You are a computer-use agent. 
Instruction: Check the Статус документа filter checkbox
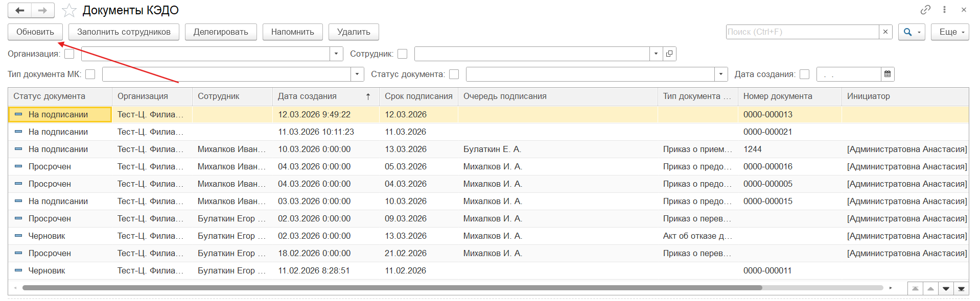[454, 74]
